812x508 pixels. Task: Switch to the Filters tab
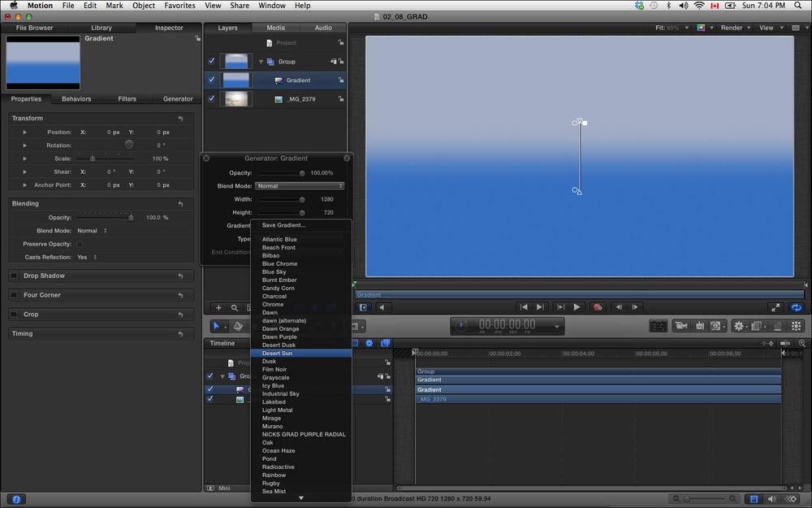click(127, 99)
